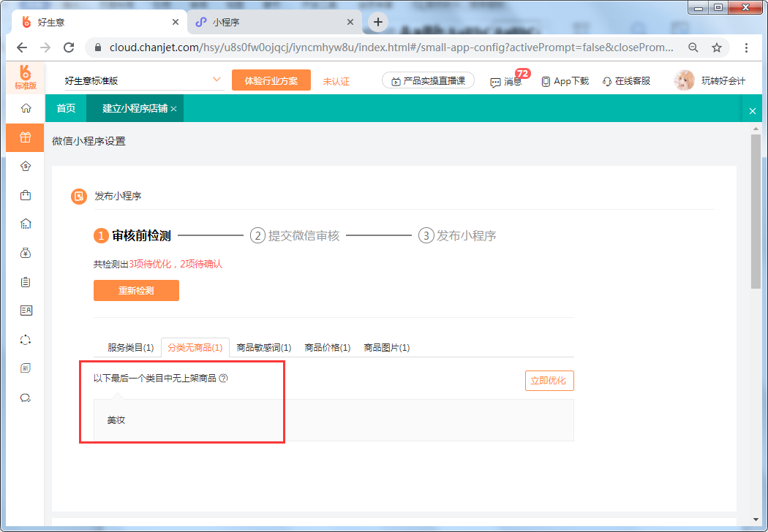This screenshot has width=768, height=532.
Task: Open the Chrome three-dot menu
Action: [x=746, y=47]
